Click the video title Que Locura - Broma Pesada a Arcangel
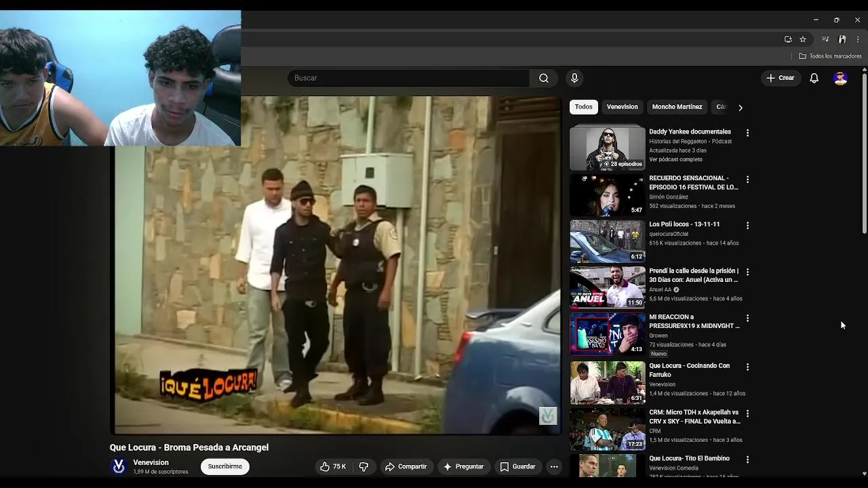 189,447
